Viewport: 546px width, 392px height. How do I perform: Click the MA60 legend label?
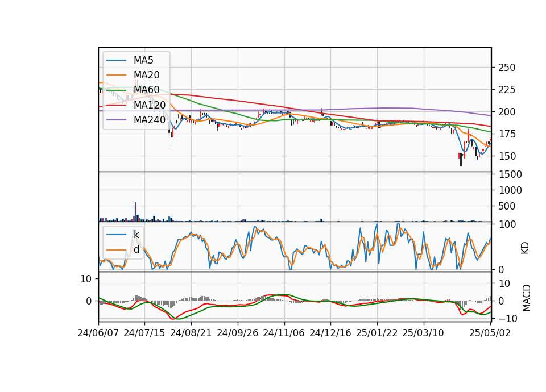(146, 90)
